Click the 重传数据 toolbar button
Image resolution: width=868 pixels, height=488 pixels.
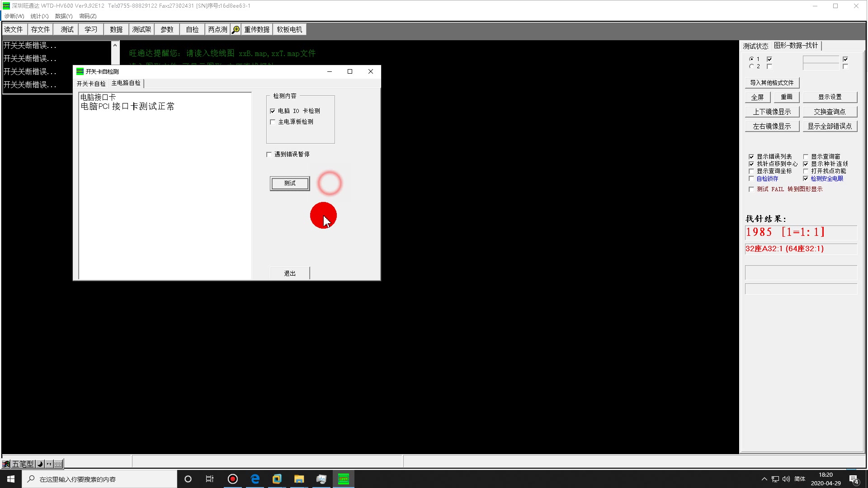[x=257, y=29]
